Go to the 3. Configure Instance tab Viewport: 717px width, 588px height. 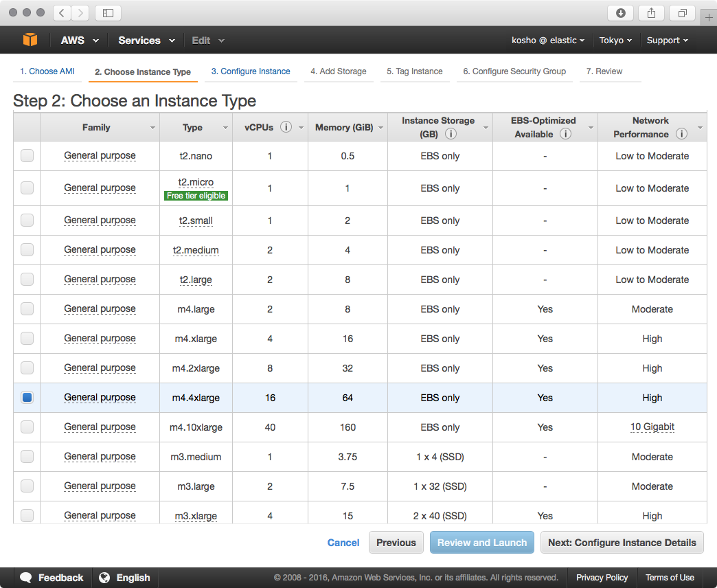coord(251,71)
